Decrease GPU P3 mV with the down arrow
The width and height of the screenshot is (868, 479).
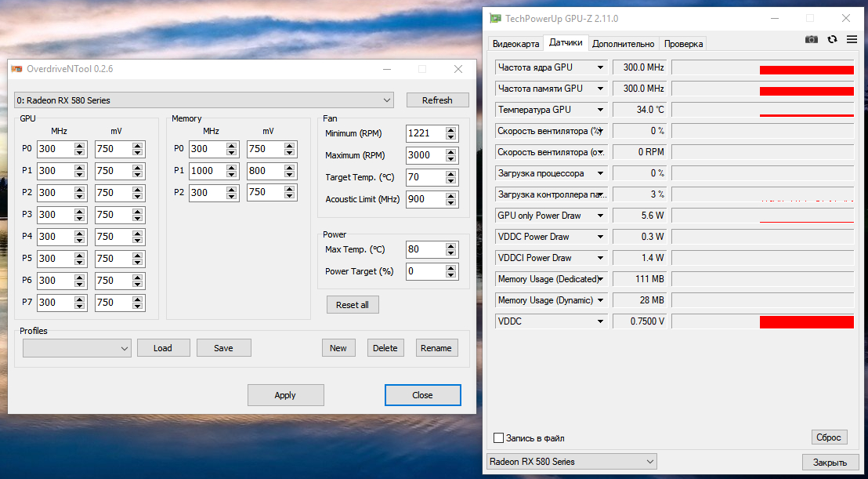[x=138, y=218]
